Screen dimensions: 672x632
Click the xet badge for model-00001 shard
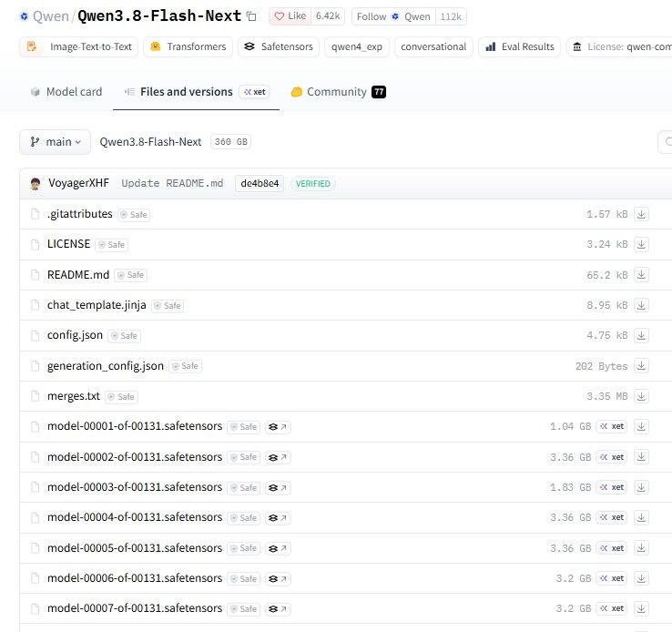[x=612, y=426]
